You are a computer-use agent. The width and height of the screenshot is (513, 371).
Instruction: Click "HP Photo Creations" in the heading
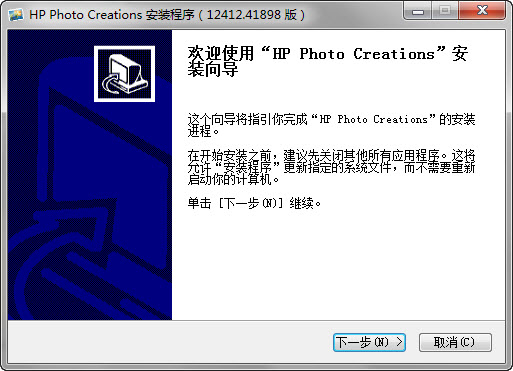point(353,54)
